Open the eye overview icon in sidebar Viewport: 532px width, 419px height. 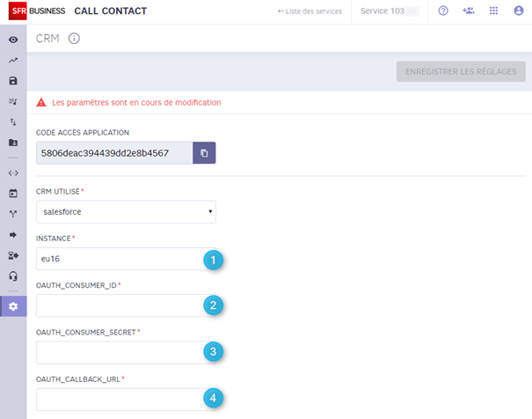(13, 40)
